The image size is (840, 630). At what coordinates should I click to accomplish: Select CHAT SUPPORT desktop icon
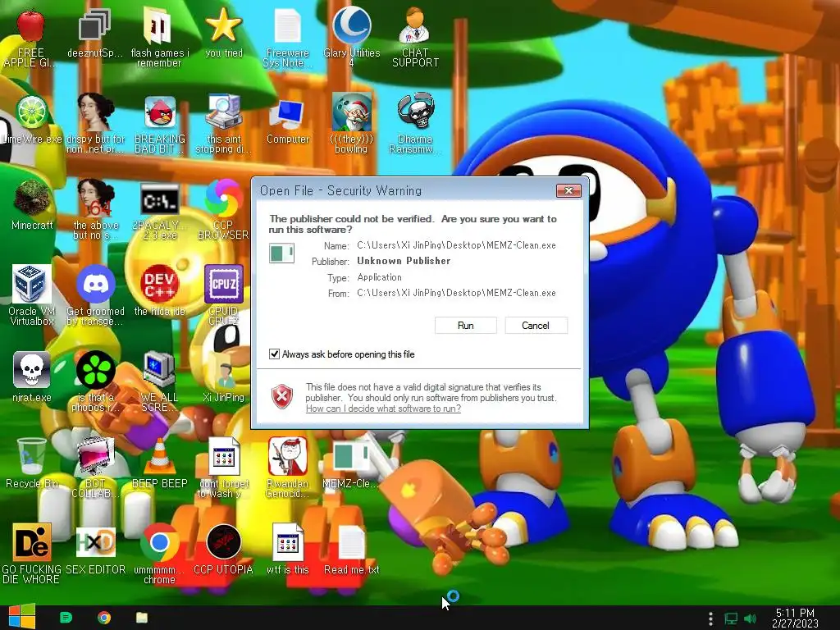coord(415,39)
